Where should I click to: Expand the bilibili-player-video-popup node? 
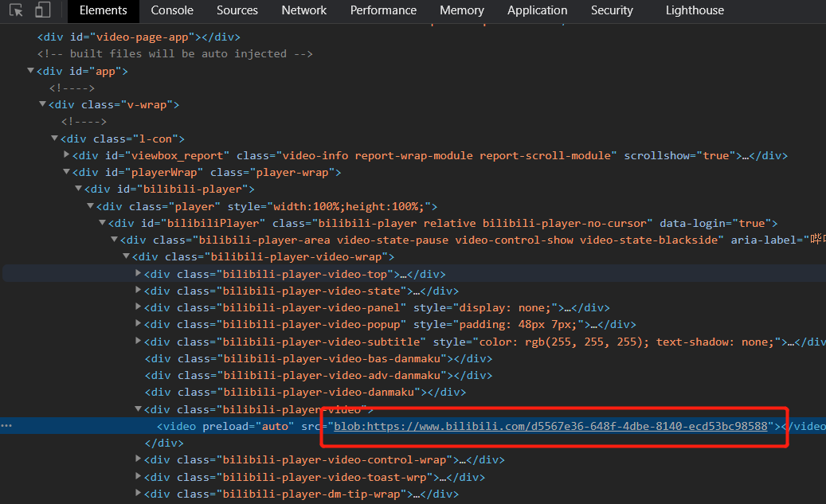click(x=138, y=324)
